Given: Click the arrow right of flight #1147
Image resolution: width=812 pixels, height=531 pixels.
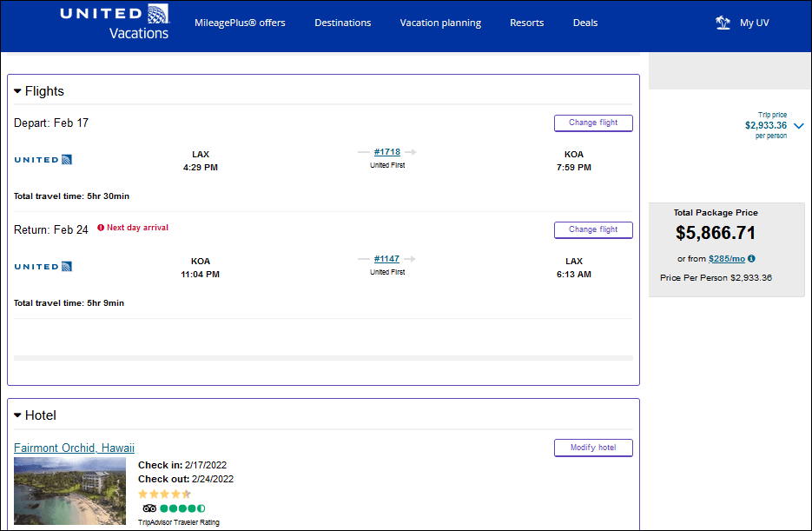Looking at the screenshot, I should tap(410, 258).
